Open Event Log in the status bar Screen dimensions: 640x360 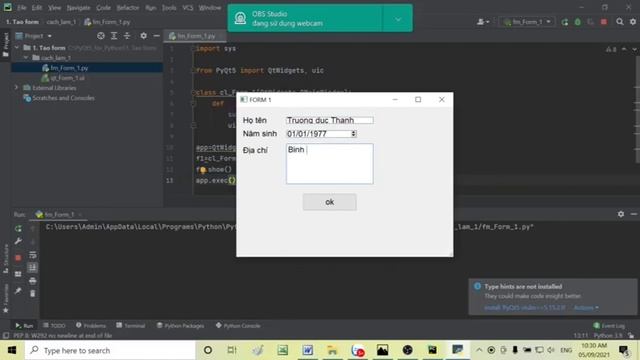[x=609, y=325]
